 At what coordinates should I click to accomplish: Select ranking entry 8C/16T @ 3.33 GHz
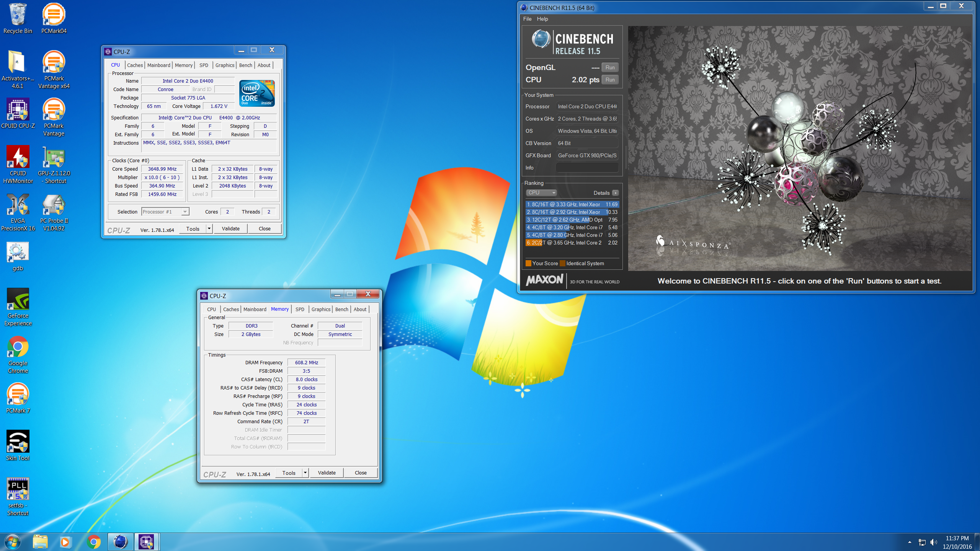tap(572, 204)
